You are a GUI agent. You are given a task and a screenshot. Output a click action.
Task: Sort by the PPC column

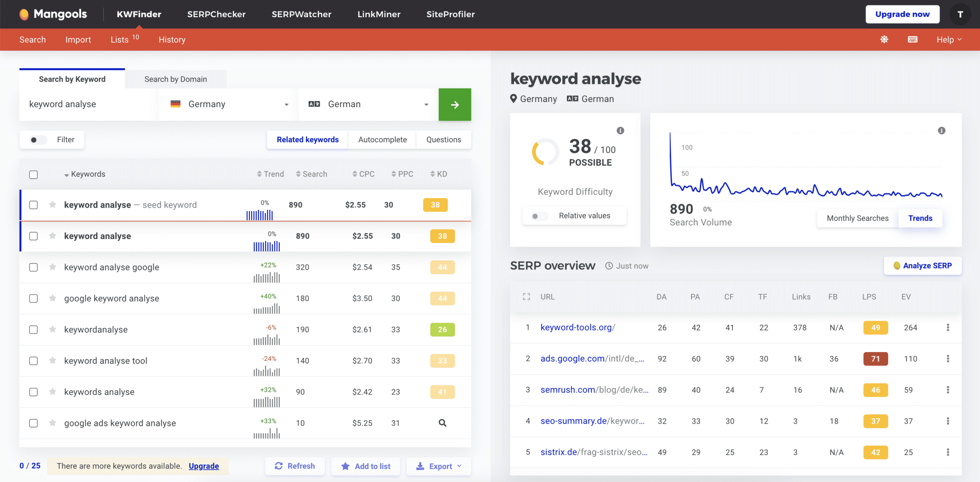tap(402, 174)
